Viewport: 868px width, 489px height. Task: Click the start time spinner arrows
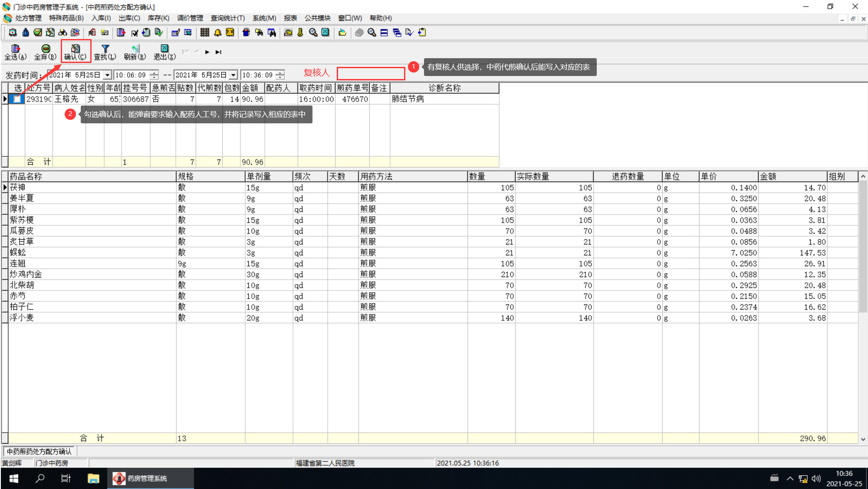tap(154, 75)
